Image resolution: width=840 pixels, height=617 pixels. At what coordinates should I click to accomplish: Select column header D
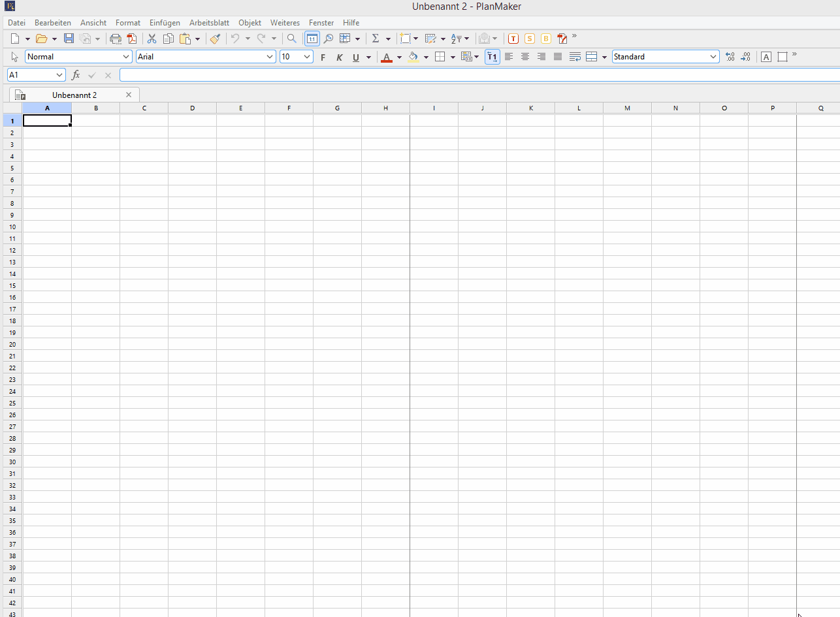pos(193,108)
